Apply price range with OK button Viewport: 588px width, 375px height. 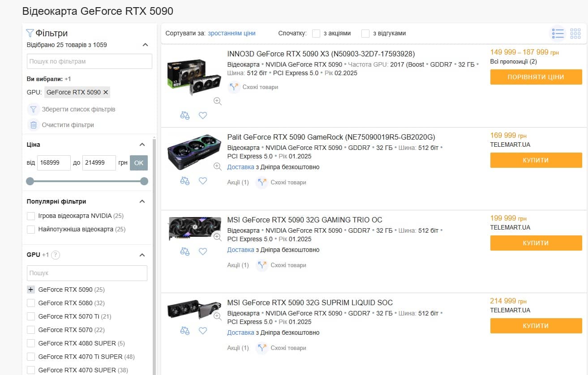pyautogui.click(x=139, y=163)
